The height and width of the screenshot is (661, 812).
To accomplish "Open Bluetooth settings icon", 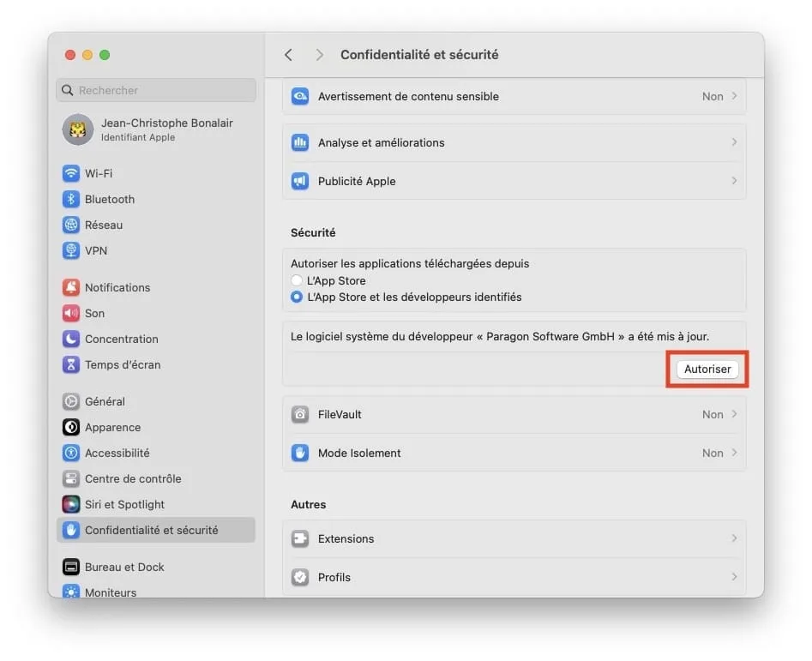I will pyautogui.click(x=71, y=199).
